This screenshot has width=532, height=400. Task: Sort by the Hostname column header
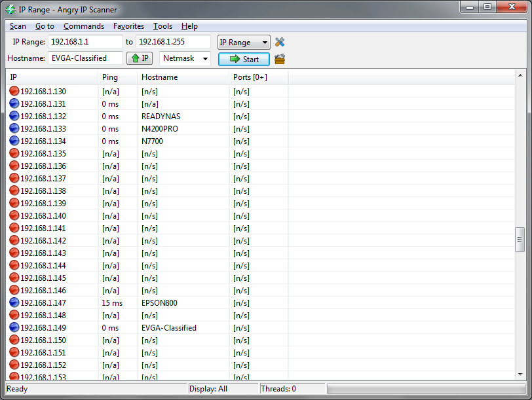tap(183, 77)
